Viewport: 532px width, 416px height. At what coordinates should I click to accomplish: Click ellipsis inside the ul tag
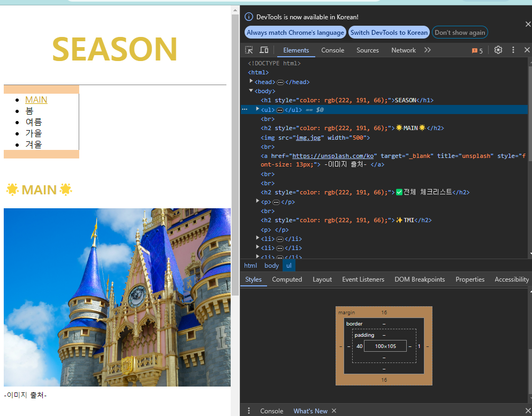(x=280, y=110)
